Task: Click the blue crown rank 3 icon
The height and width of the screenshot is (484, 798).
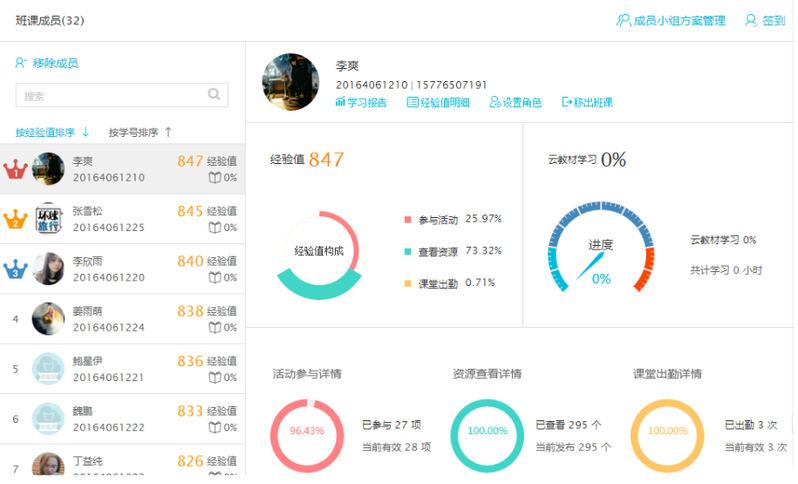Action: click(x=15, y=269)
